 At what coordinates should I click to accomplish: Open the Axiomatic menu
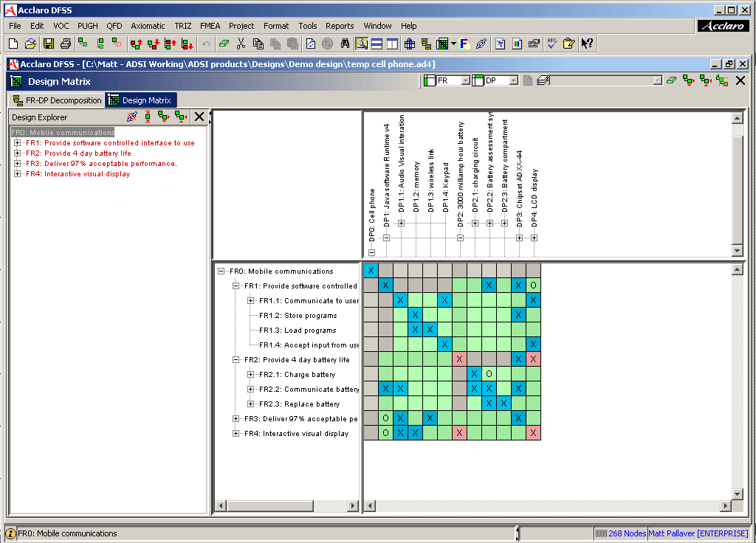coord(148,26)
